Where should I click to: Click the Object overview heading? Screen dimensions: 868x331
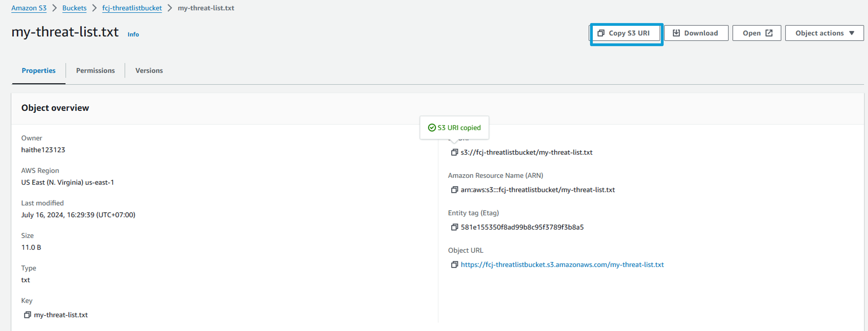[55, 108]
